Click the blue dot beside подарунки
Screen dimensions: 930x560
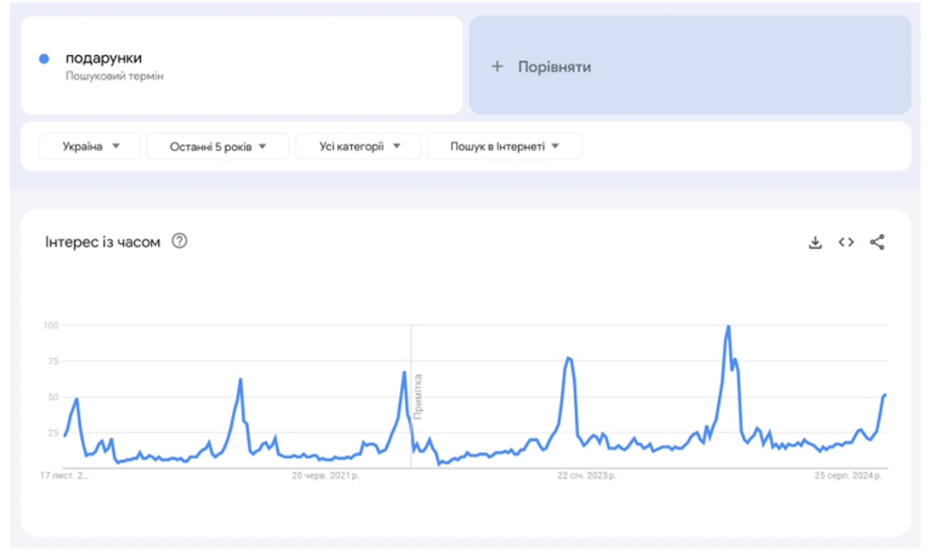(44, 59)
